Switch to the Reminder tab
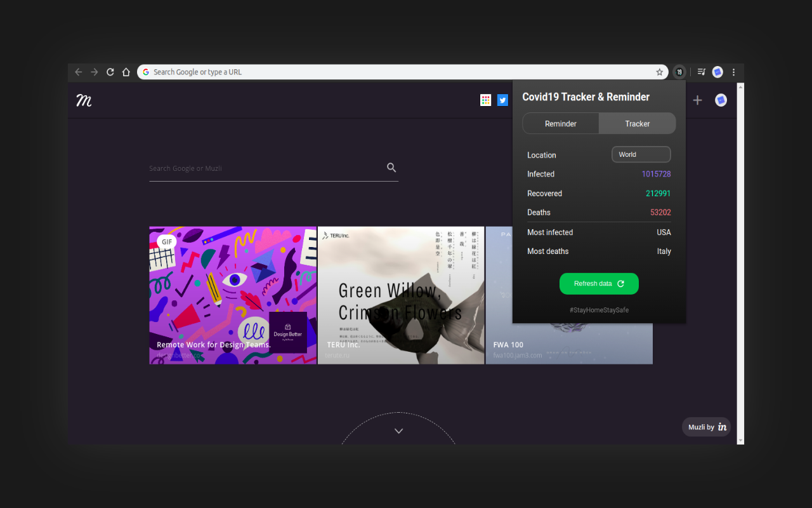Image resolution: width=812 pixels, height=508 pixels. tap(561, 124)
